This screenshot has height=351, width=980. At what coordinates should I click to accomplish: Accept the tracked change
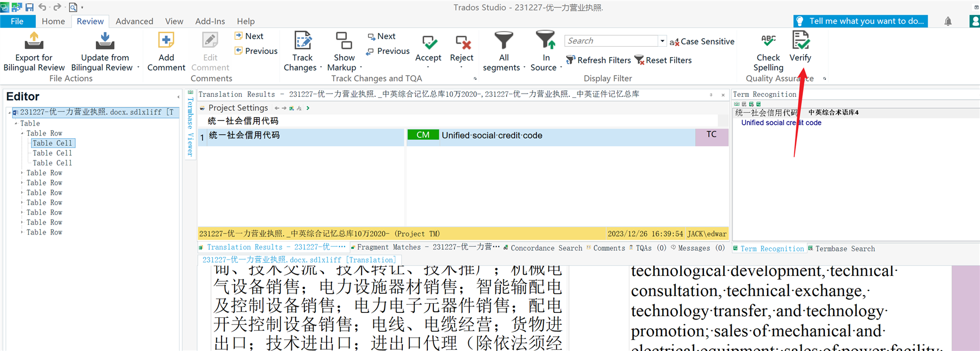(x=428, y=43)
